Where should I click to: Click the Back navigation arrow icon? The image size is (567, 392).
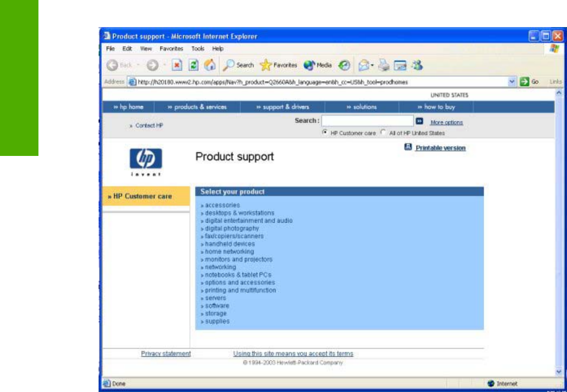tap(113, 66)
